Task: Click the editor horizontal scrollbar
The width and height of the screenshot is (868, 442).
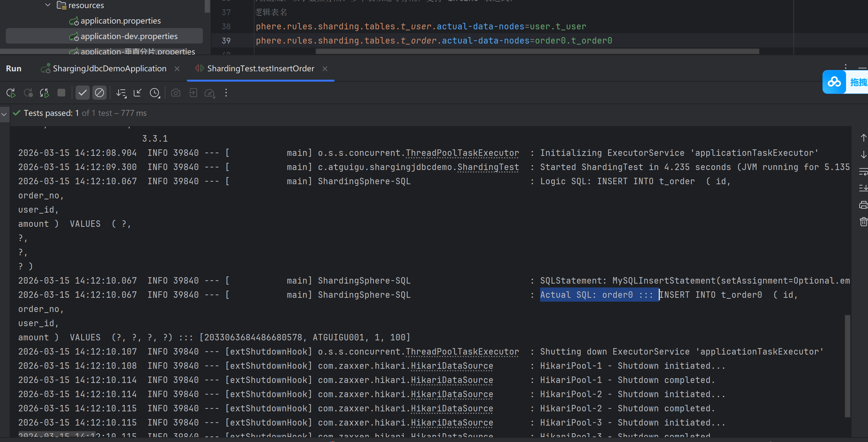Action: (537, 51)
